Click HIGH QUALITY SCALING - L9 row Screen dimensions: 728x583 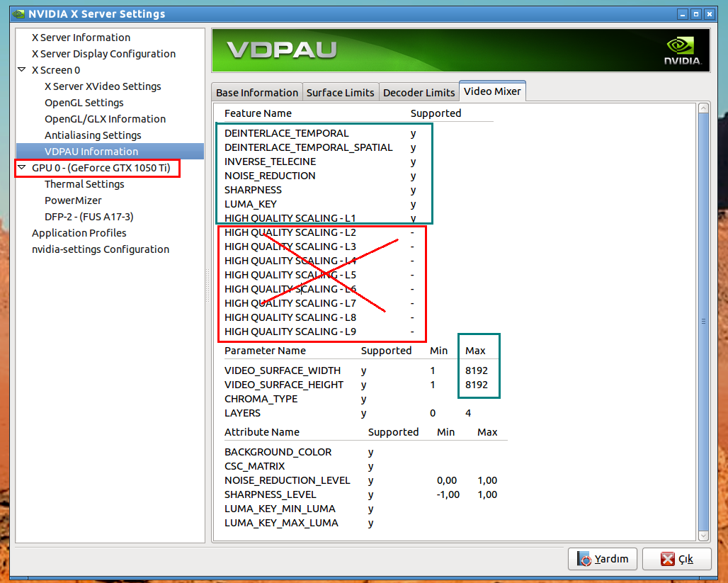tap(320, 332)
